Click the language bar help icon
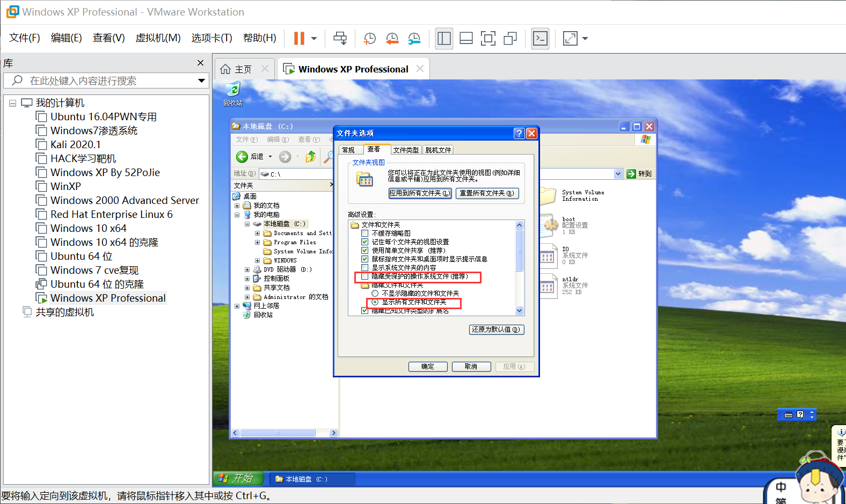The image size is (846, 504). tap(800, 414)
